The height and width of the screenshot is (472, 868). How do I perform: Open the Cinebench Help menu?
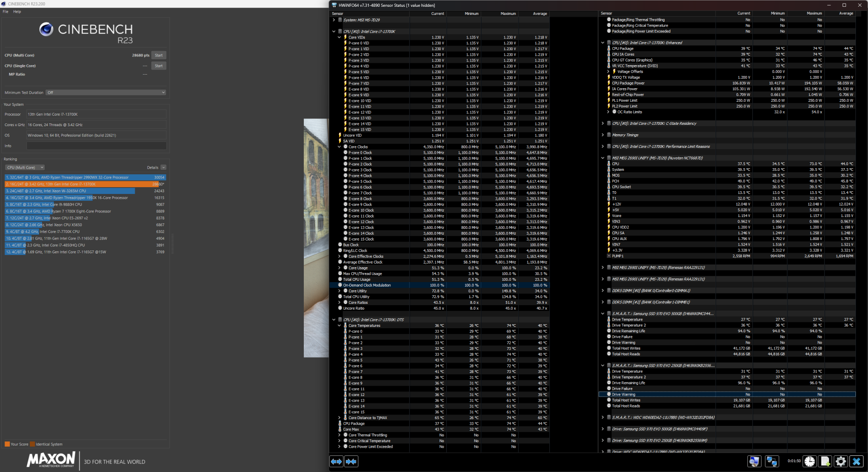click(x=17, y=12)
